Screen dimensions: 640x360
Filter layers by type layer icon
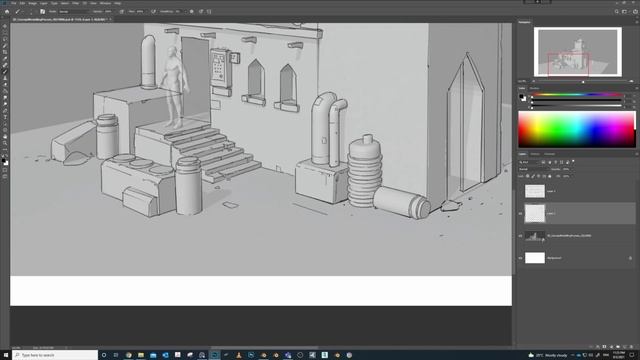click(556, 162)
